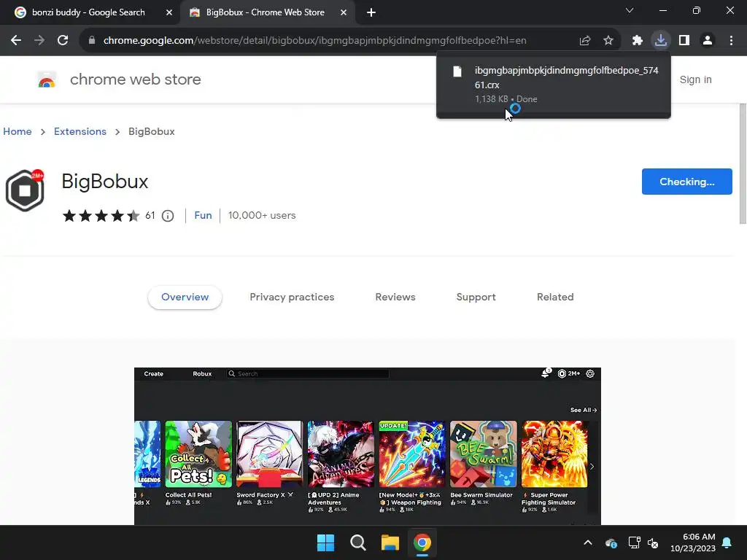Viewport: 747px width, 560px height.
Task: Switch to Privacy practices tab
Action: click(x=292, y=297)
